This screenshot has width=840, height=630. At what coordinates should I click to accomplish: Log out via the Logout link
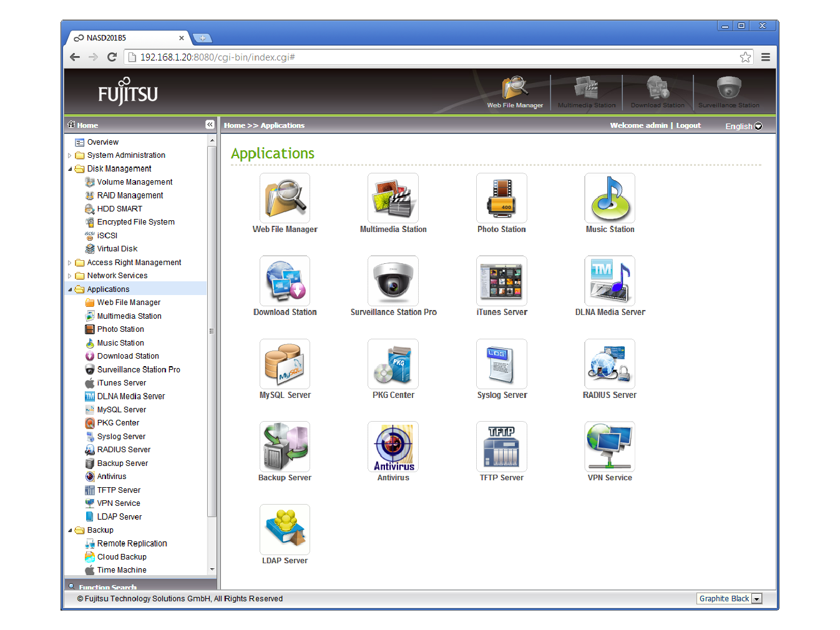coord(688,125)
